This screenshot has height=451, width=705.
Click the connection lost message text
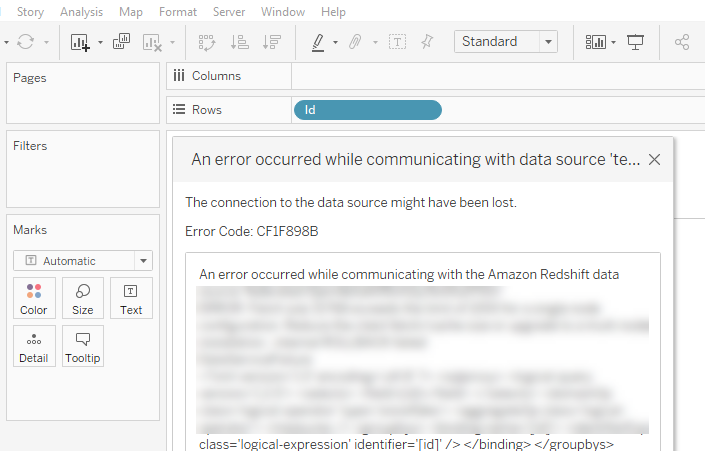point(351,202)
